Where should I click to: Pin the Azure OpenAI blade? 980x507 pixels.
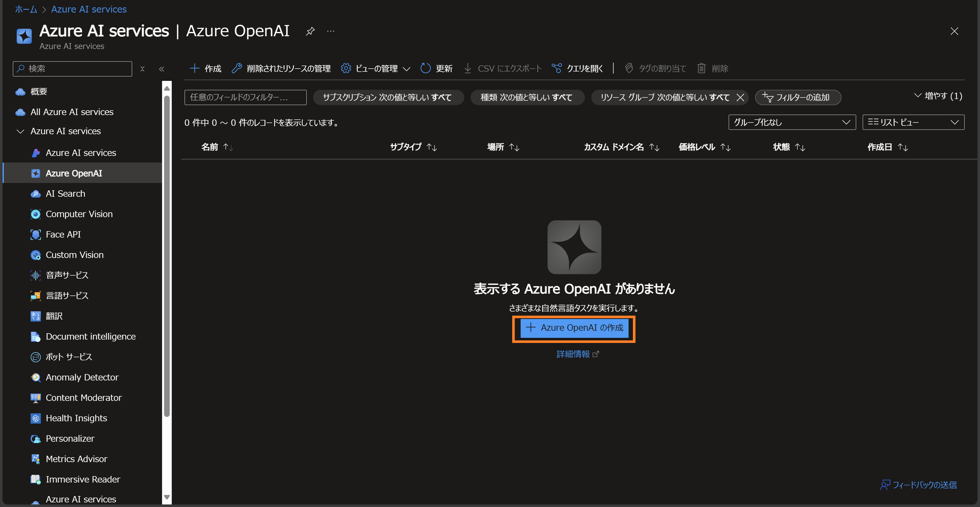310,31
